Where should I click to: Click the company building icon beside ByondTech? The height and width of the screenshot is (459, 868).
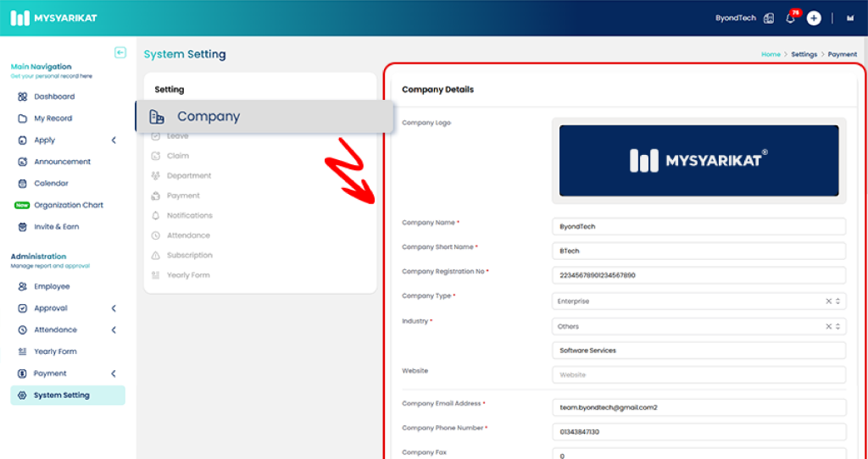(768, 19)
